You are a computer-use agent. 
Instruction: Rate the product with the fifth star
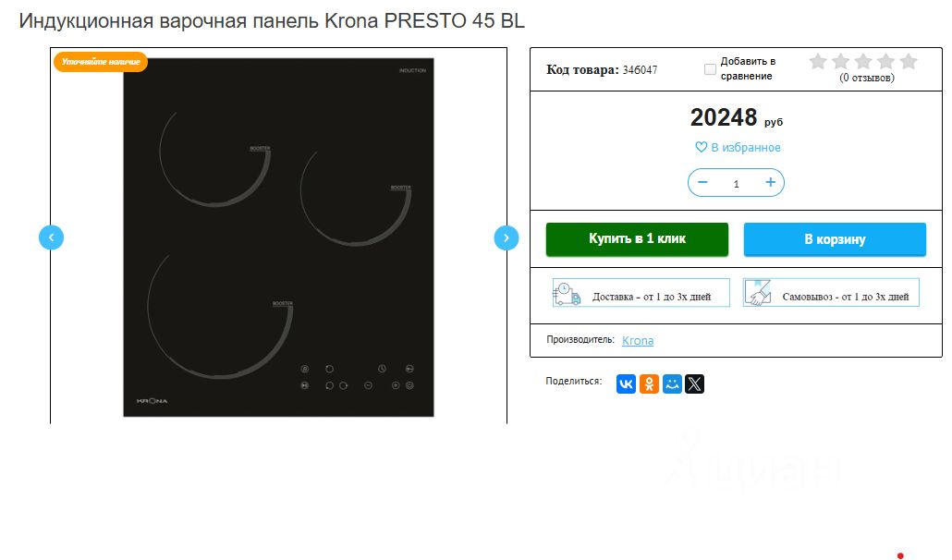[x=909, y=61]
